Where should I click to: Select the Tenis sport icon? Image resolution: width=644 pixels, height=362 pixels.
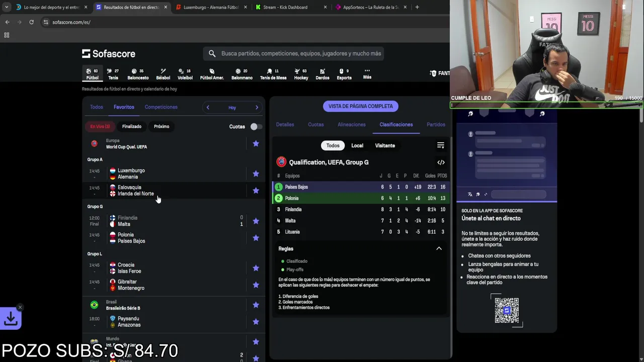113,74
